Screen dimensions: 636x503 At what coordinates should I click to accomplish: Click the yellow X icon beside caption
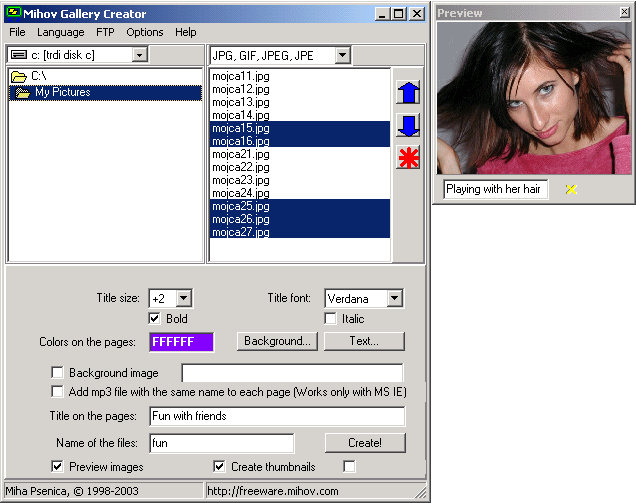point(571,189)
